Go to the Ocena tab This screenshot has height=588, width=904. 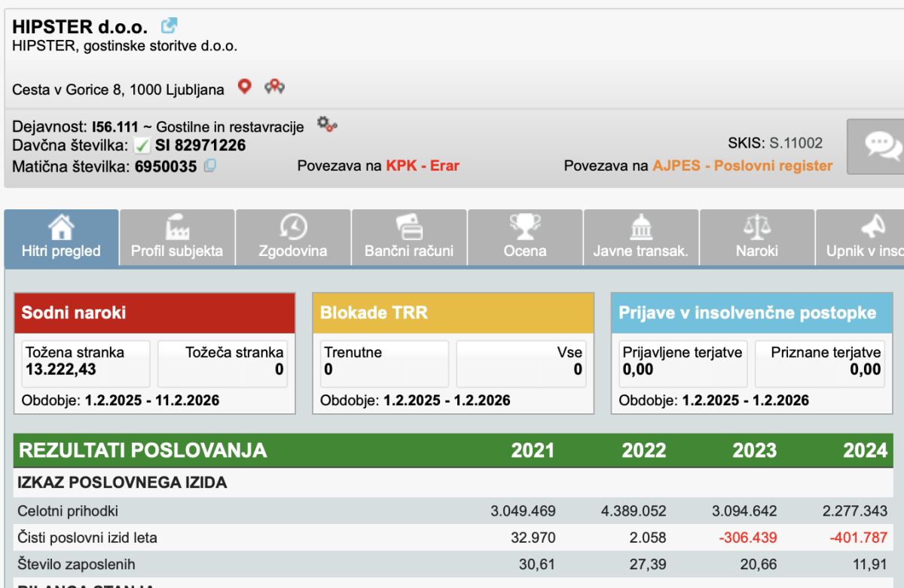(525, 238)
